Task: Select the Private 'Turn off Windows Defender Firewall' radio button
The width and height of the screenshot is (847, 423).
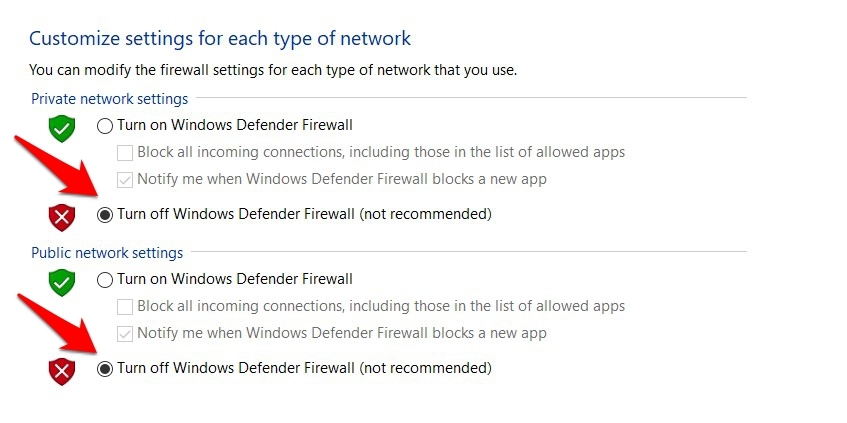Action: coord(105,214)
